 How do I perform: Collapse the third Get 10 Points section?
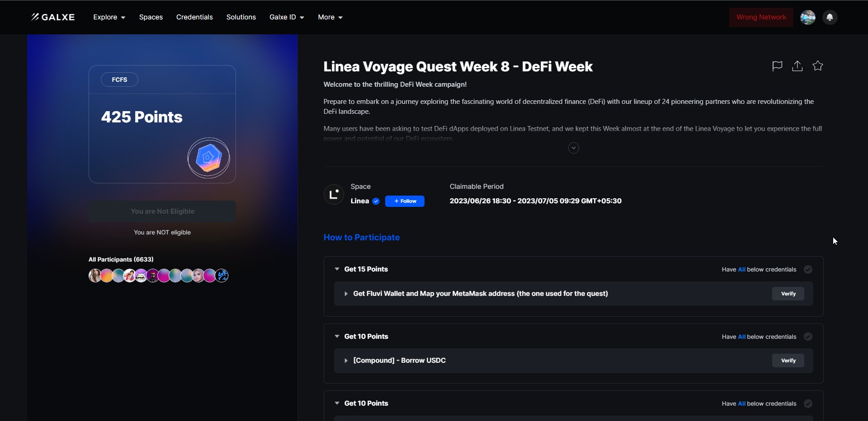pyautogui.click(x=337, y=403)
